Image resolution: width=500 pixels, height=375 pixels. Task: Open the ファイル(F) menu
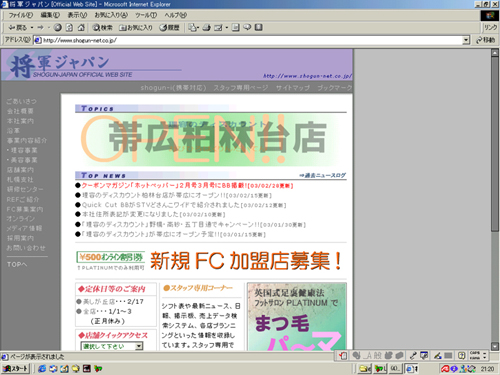[20, 15]
